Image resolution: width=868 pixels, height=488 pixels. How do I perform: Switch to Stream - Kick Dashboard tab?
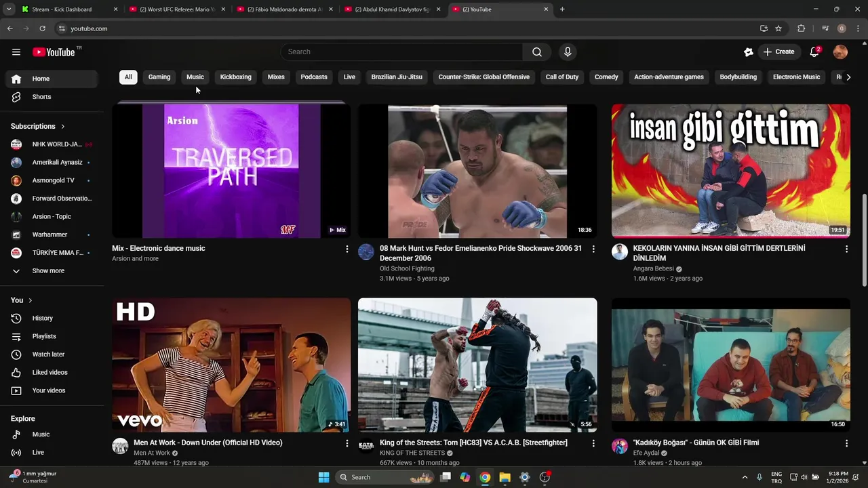point(71,9)
